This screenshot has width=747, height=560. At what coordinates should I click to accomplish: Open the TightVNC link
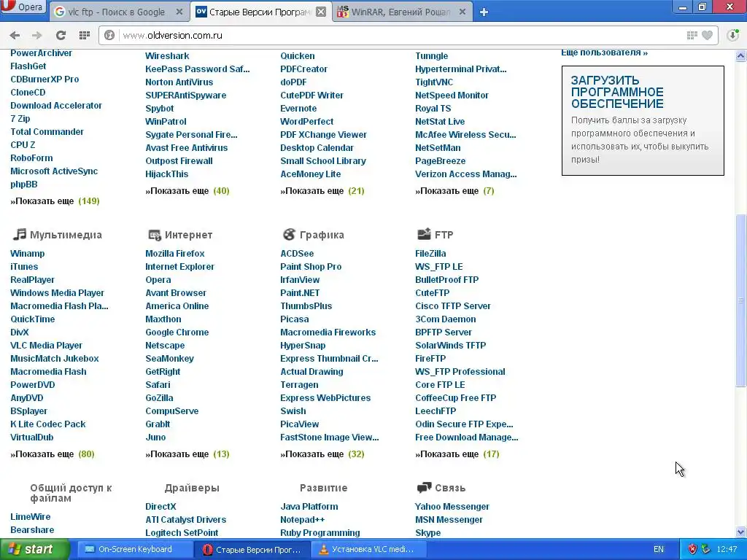point(434,82)
